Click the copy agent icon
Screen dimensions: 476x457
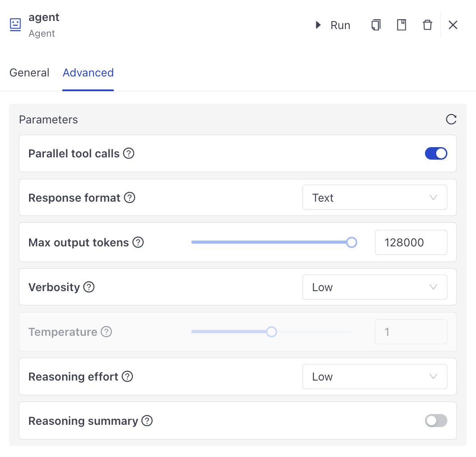(376, 25)
